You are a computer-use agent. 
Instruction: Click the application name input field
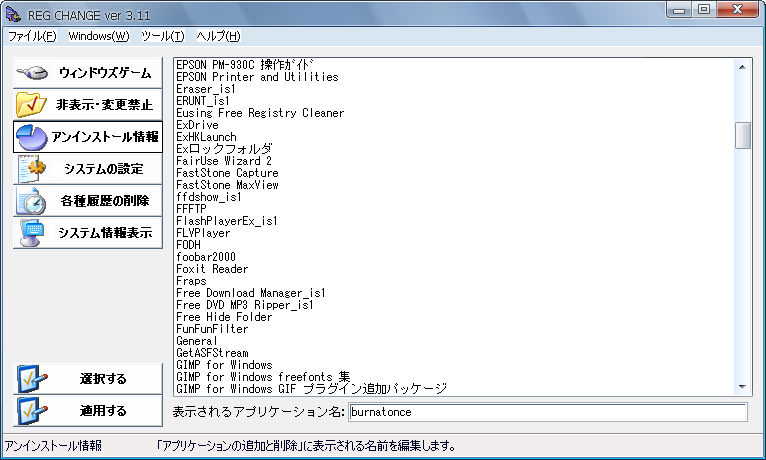click(x=548, y=412)
